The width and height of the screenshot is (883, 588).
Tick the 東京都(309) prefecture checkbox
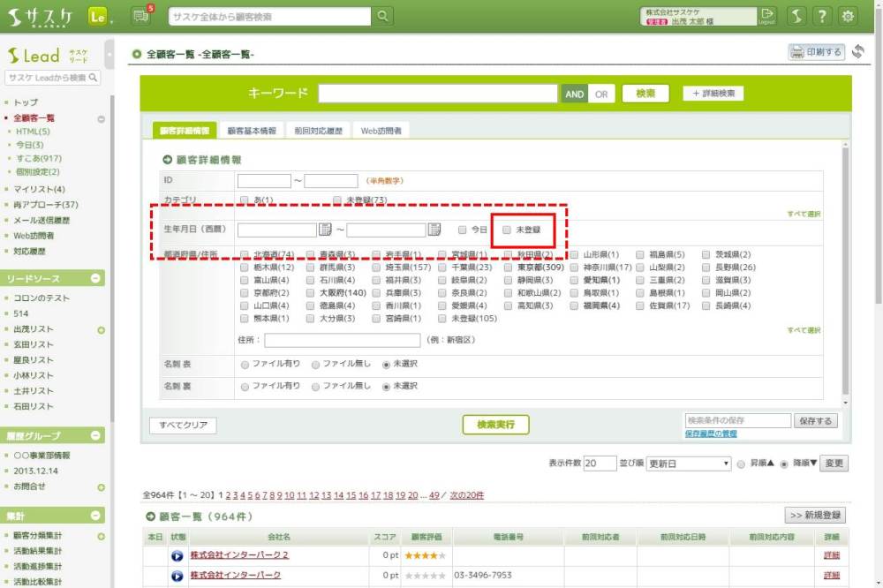[510, 268]
